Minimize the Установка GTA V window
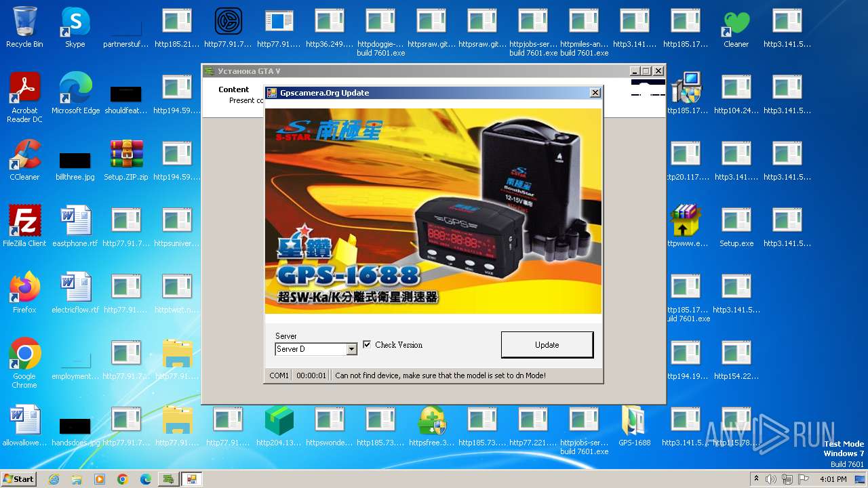 (x=635, y=71)
